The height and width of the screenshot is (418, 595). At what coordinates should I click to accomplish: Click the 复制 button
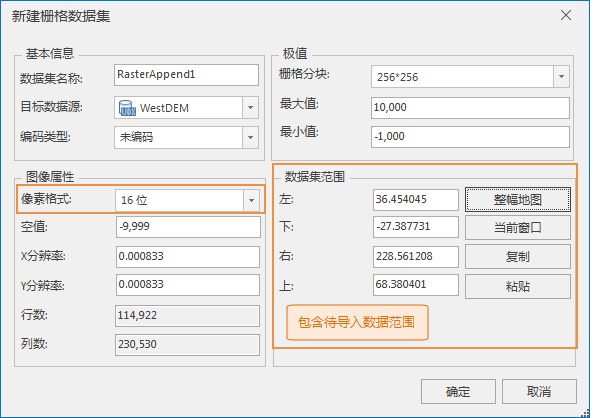pyautogui.click(x=518, y=256)
